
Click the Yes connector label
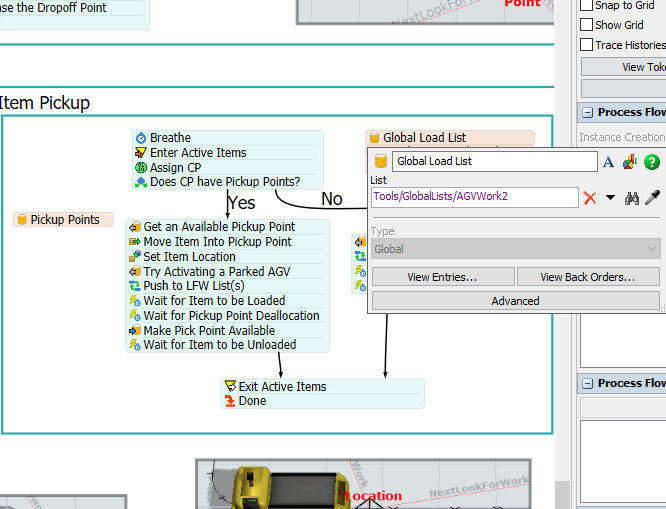(241, 203)
